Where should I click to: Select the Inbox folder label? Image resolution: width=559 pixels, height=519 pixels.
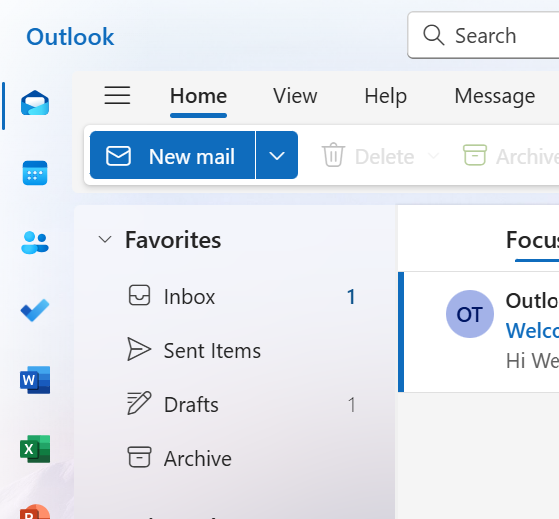(189, 297)
